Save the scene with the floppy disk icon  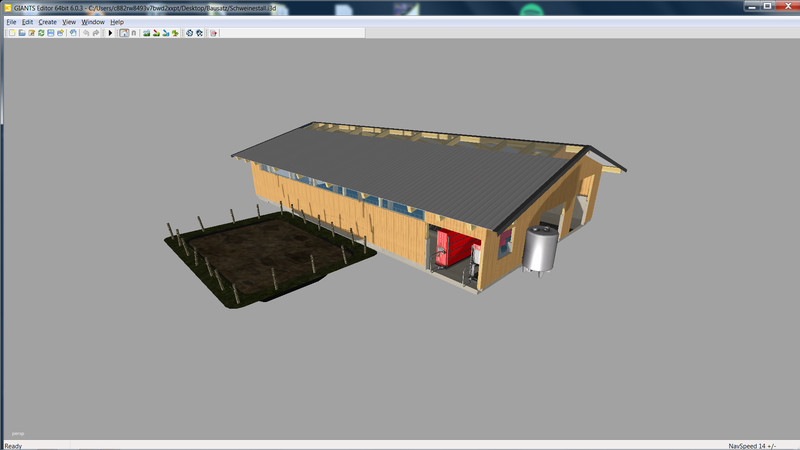coord(51,33)
